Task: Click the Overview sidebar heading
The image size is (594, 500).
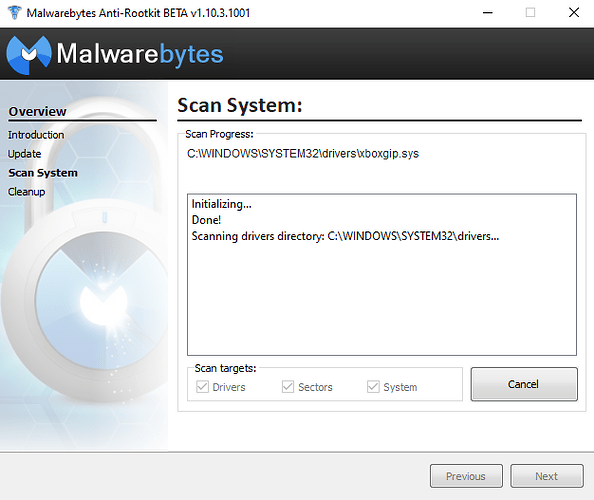Action: click(x=37, y=111)
